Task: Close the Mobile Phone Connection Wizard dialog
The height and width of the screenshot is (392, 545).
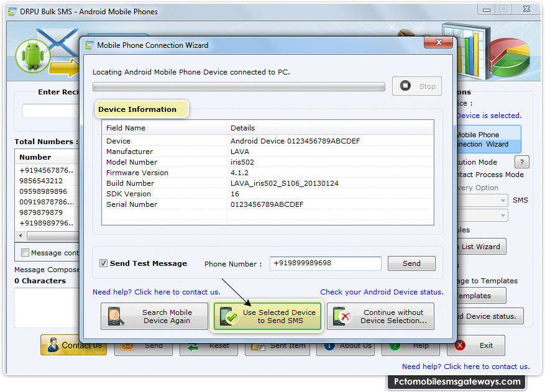Action: [438, 42]
